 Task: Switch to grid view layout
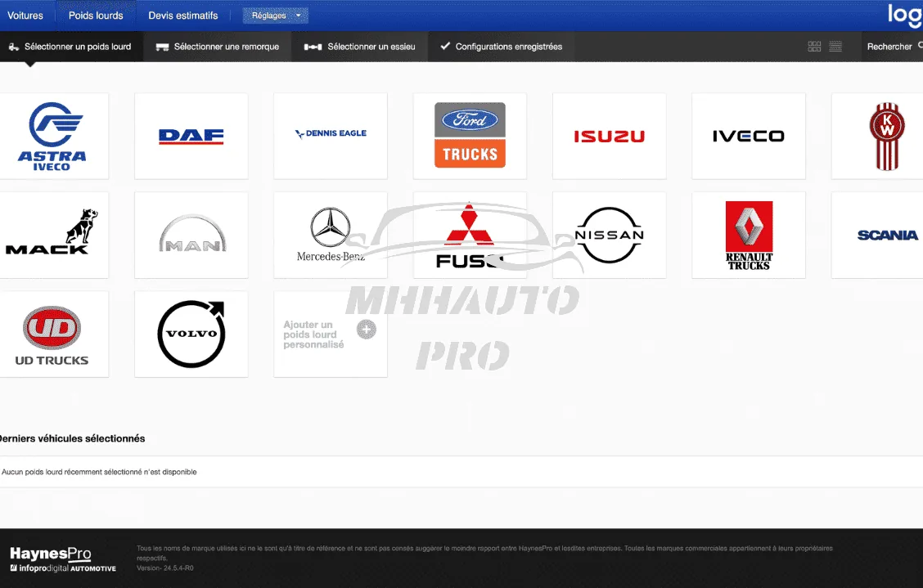coord(814,47)
